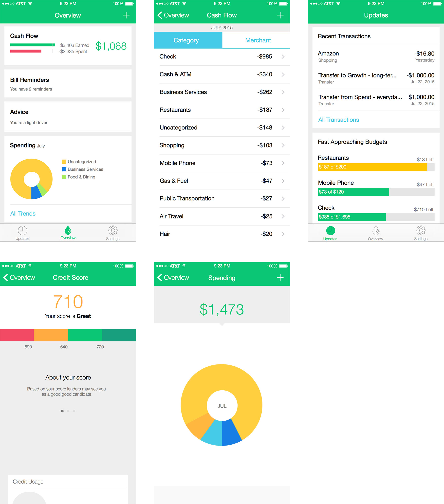Viewport: 444px width, 504px height.
Task: Switch to the Merchant tab
Action: tap(258, 40)
